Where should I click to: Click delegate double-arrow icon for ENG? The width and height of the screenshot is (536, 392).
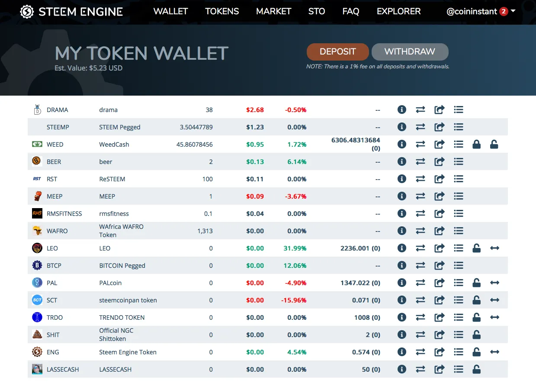coord(495,352)
